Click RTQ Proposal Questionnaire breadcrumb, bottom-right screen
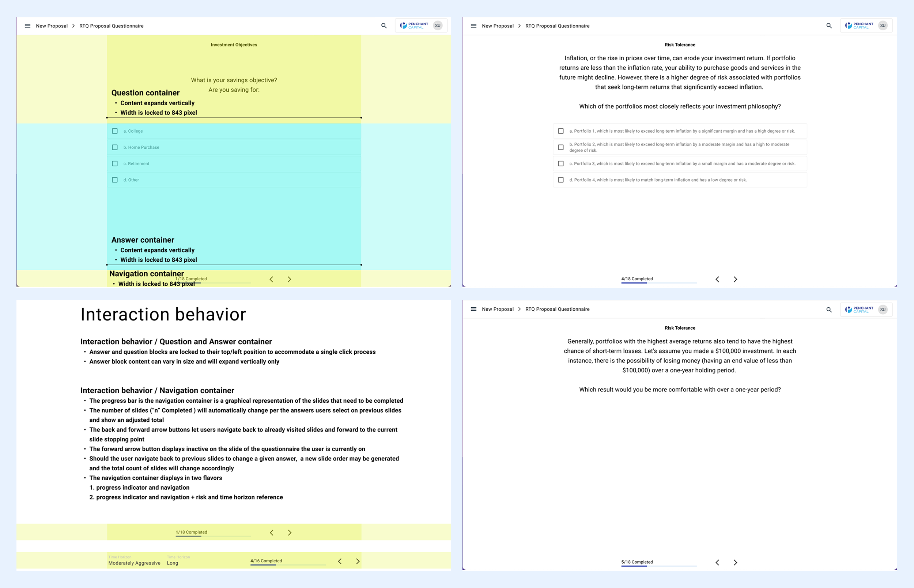The image size is (914, 588). click(557, 309)
